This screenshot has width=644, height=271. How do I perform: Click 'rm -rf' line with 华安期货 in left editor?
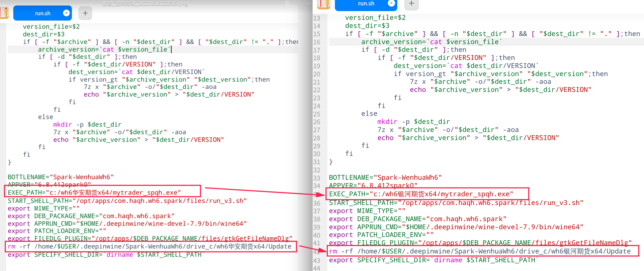[x=149, y=246]
